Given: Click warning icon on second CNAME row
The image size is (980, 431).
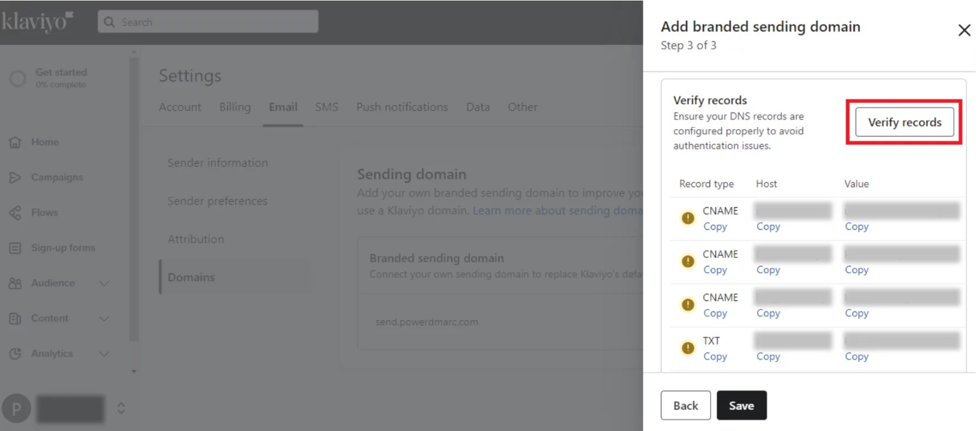Looking at the screenshot, I should [x=688, y=261].
